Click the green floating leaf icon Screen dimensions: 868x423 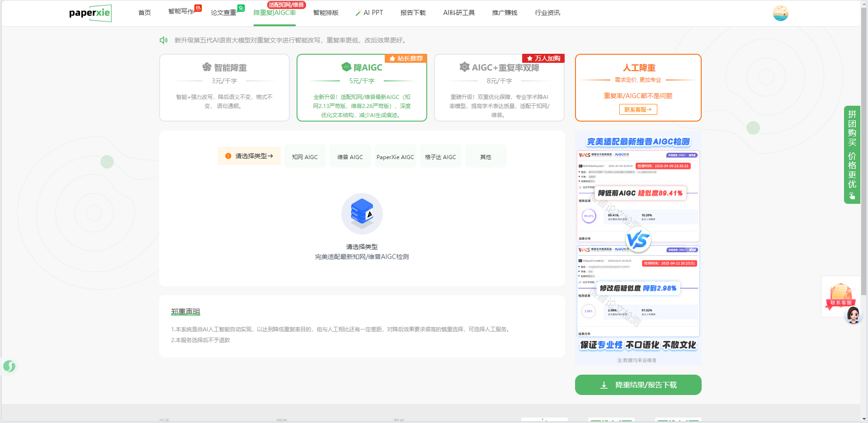9,366
